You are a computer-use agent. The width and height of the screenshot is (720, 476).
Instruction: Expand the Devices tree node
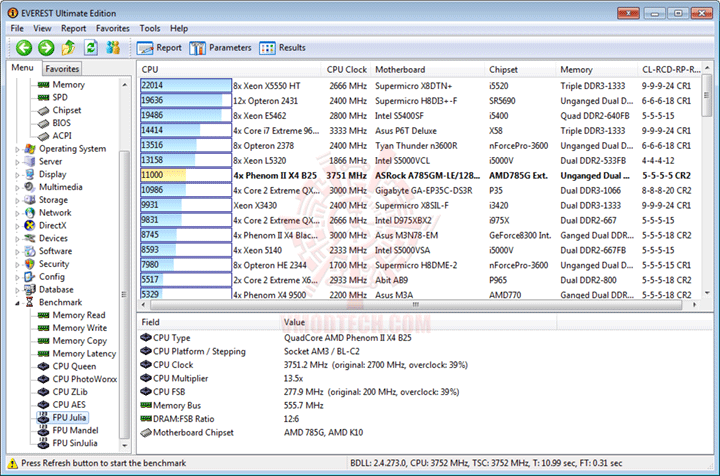point(17,239)
